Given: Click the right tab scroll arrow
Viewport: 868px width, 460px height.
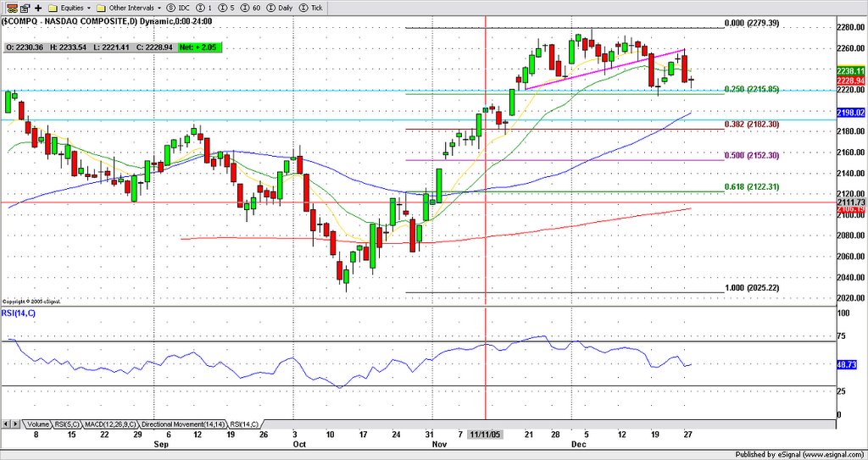Looking at the screenshot, I should point(15,424).
